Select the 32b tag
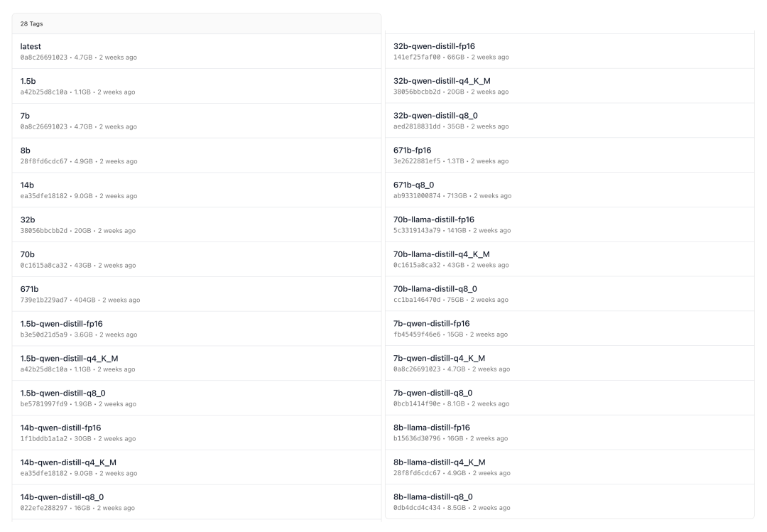Image resolution: width=767 pixels, height=532 pixels. pos(28,220)
